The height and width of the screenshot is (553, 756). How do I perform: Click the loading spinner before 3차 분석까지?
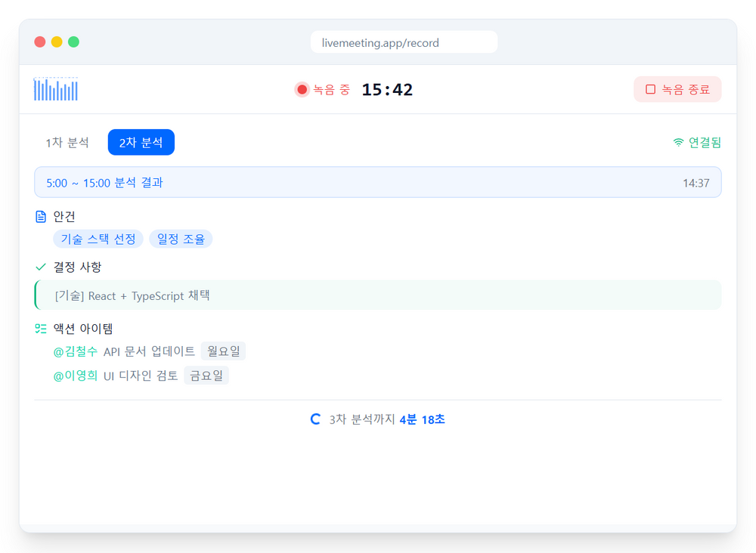[316, 419]
